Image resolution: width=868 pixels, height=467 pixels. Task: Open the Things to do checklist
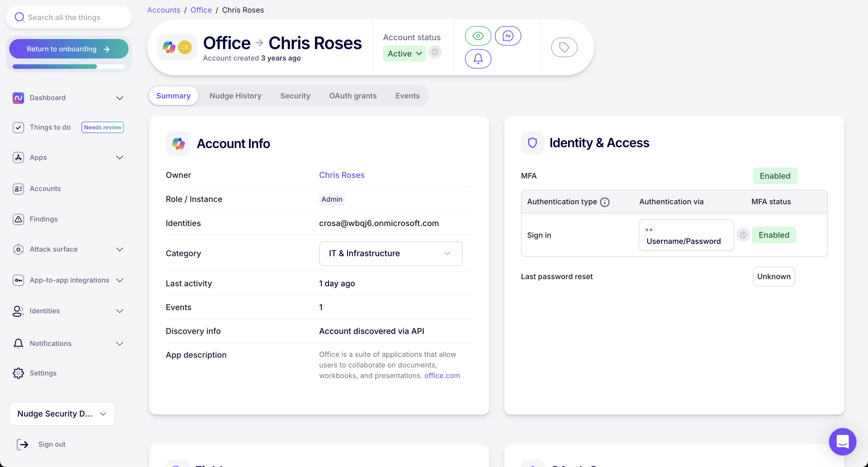click(50, 127)
